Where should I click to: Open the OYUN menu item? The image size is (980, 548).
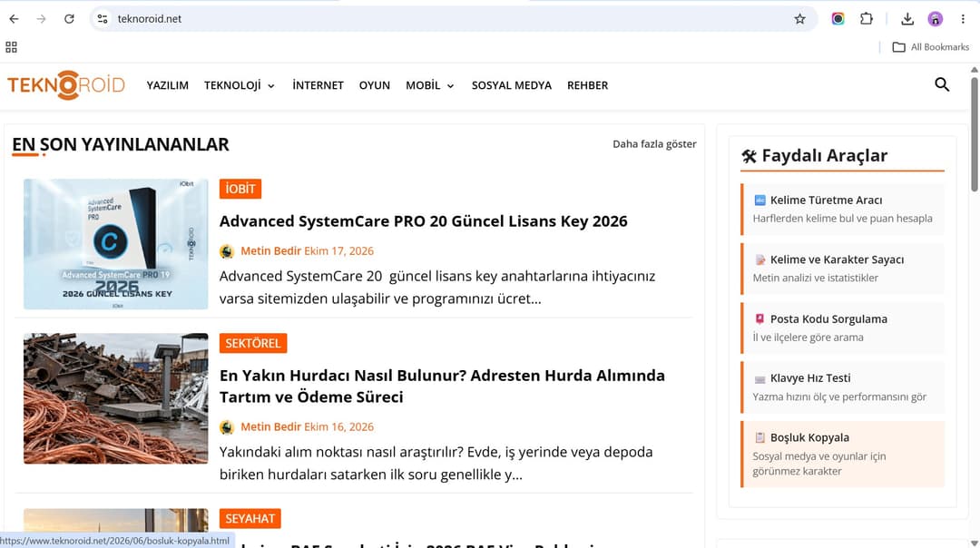[375, 85]
